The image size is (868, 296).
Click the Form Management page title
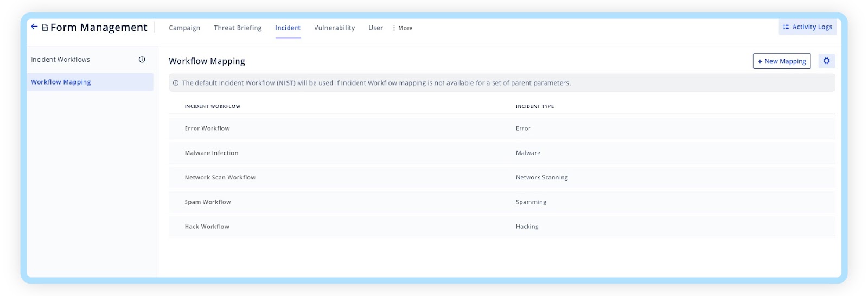[x=99, y=28]
